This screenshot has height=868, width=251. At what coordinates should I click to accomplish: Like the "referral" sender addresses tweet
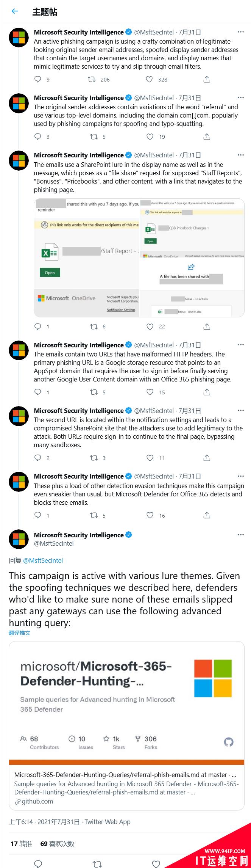point(150,137)
